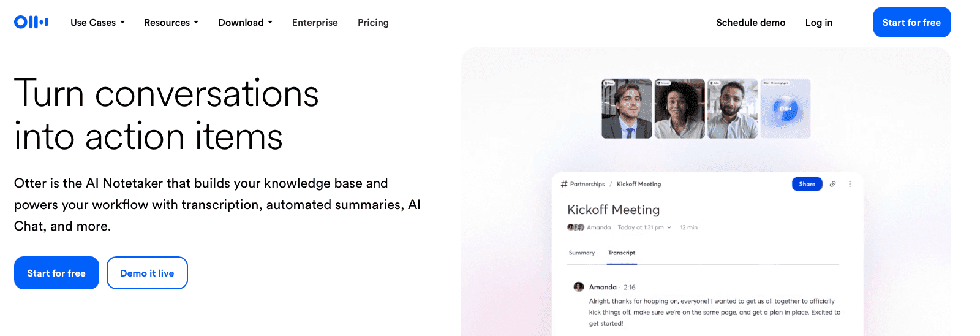Switch to the Transcript tab

[x=622, y=253]
